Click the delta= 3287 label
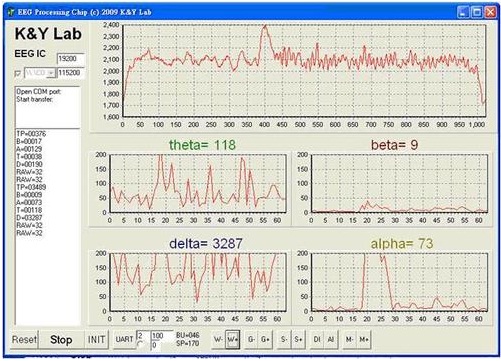The width and height of the screenshot is (501, 361). click(x=206, y=244)
